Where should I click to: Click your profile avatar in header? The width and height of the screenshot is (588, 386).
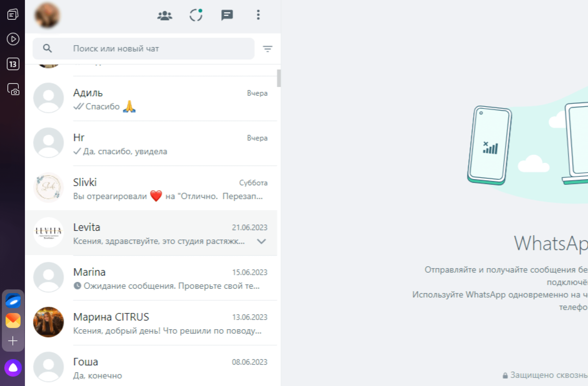[x=47, y=15]
